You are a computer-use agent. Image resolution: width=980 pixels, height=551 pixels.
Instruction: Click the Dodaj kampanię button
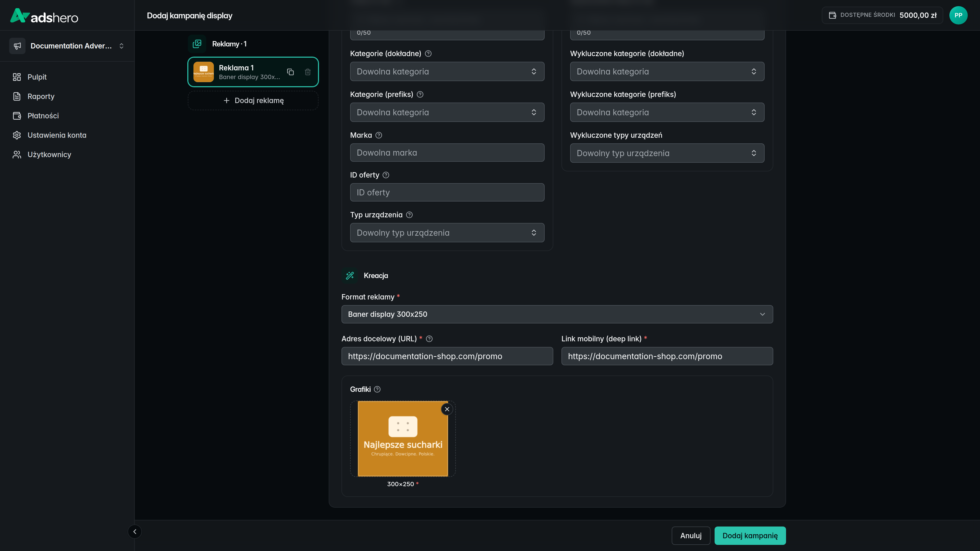[x=750, y=535]
